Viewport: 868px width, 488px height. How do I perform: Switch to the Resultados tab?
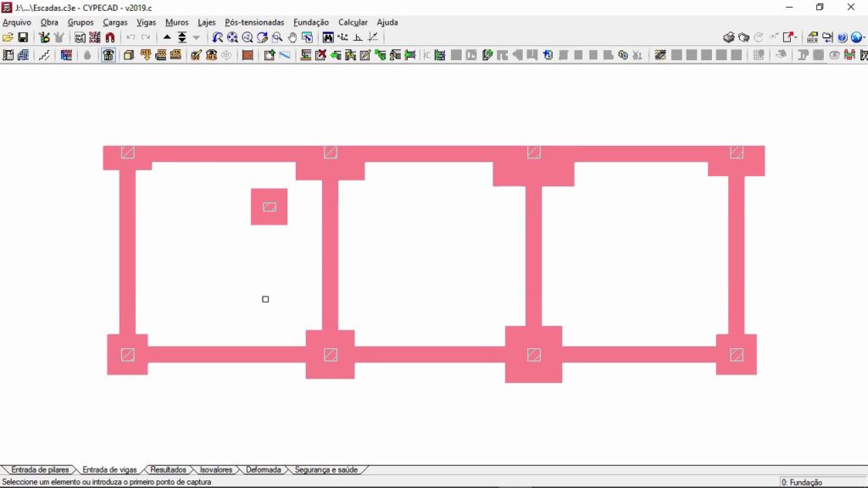(168, 469)
